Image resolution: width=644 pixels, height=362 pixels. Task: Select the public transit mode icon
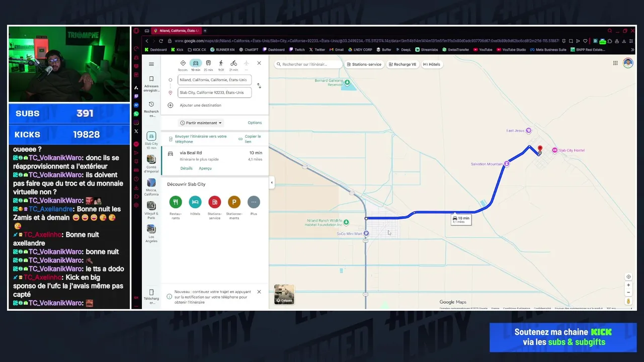208,63
